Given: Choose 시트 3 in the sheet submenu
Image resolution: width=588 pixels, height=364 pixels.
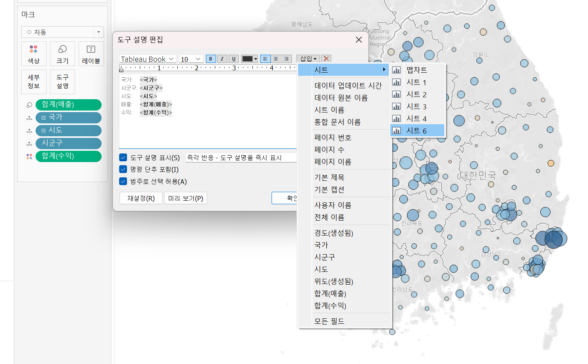Looking at the screenshot, I should point(417,106).
